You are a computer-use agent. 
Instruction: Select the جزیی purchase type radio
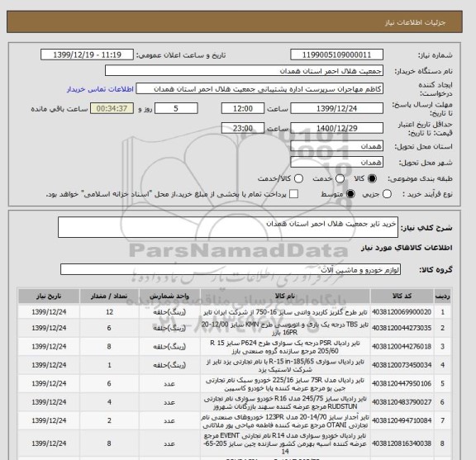(x=387, y=194)
